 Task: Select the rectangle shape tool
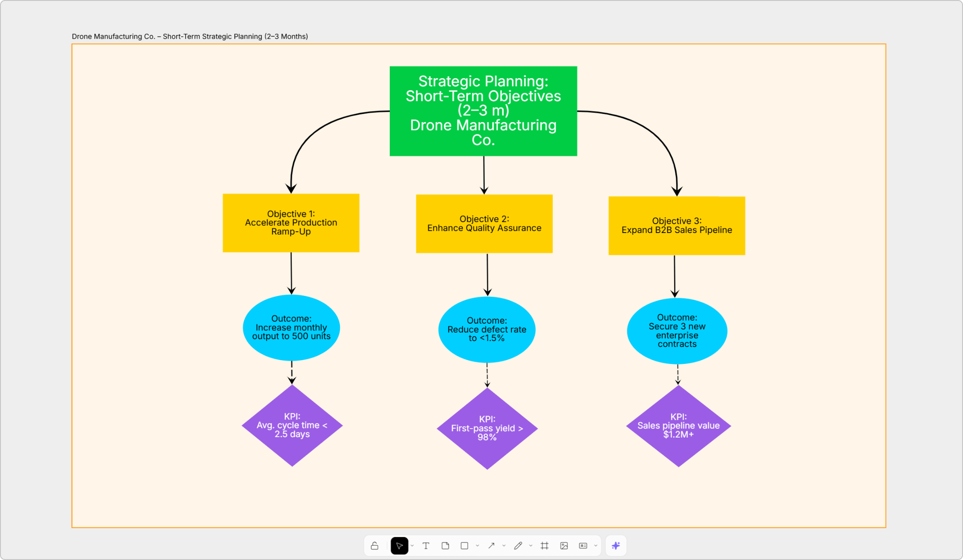[464, 546]
